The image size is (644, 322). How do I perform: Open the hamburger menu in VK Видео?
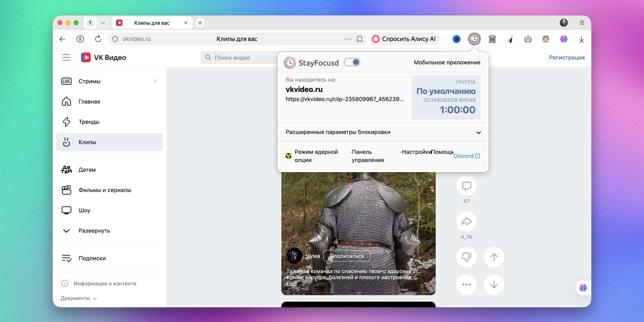pyautogui.click(x=66, y=58)
